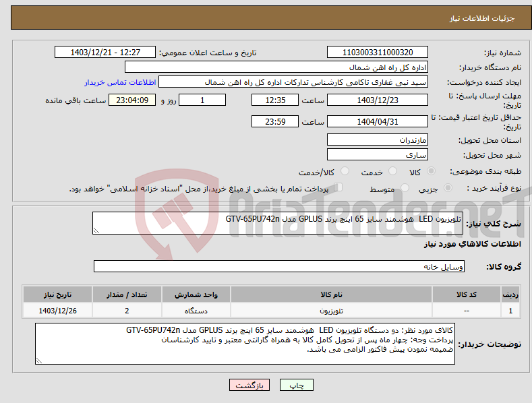Click the شماره نیاز field 1103003311000320

tap(378, 53)
